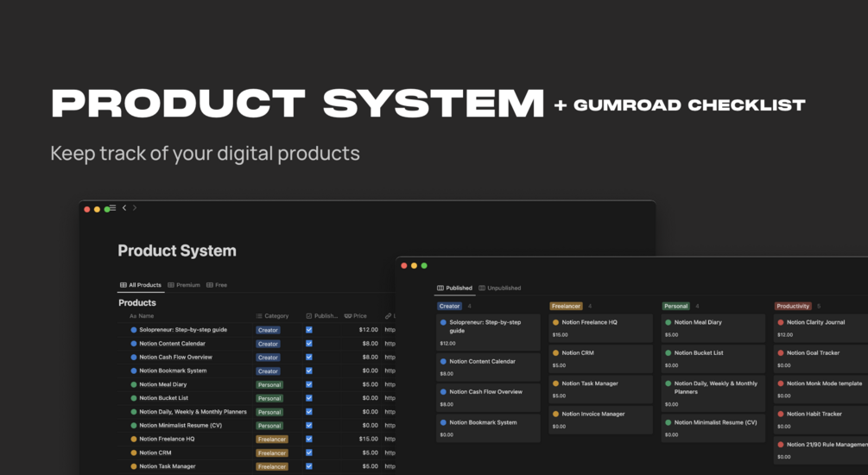The height and width of the screenshot is (475, 868).
Task: Open the Notion Task Manager board card
Action: pos(600,389)
